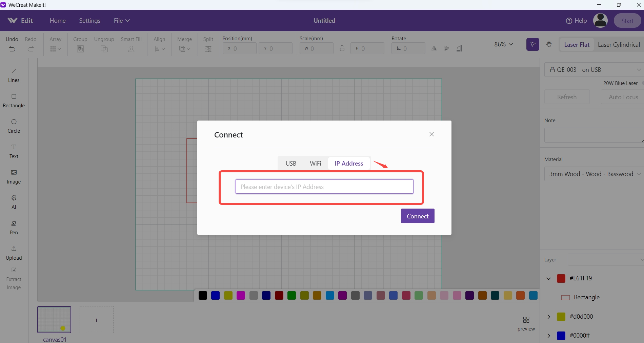This screenshot has height=343, width=644.
Task: Click the Connect button in dialog
Action: coord(418,216)
